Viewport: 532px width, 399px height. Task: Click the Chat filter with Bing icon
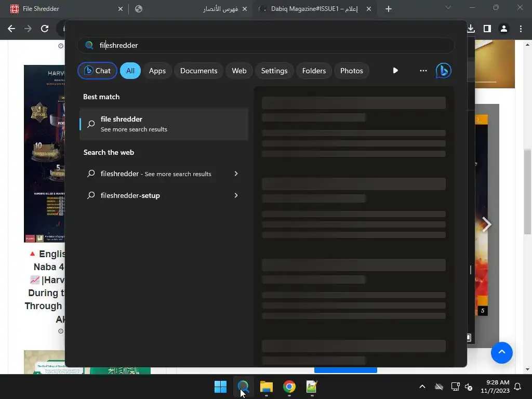pyautogui.click(x=97, y=71)
